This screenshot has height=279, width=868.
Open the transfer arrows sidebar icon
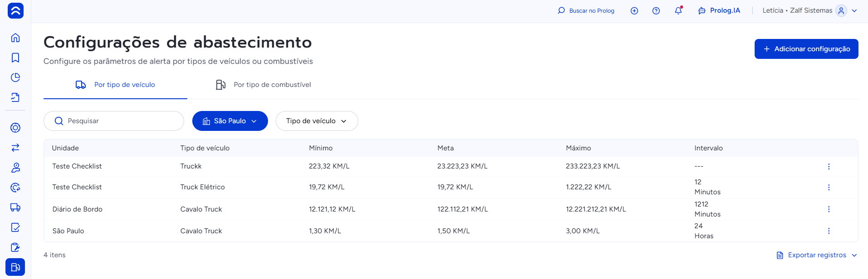pos(15,148)
